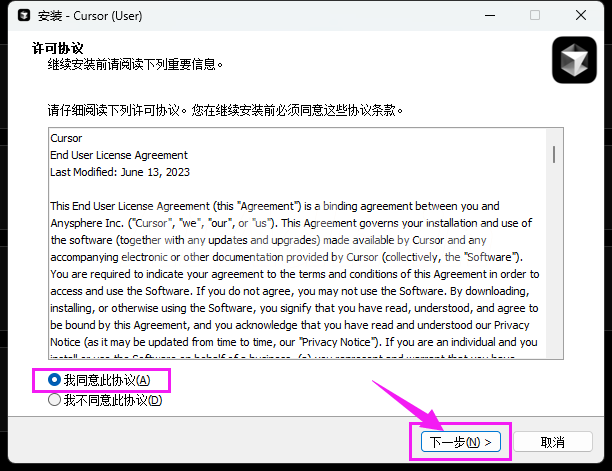Click the license text scrollbar thumb
612x471 pixels.
[x=553, y=153]
